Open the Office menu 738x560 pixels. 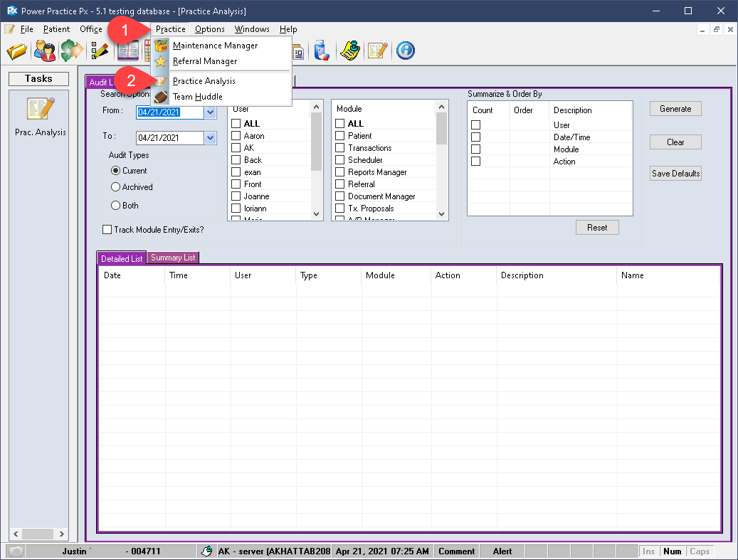(x=91, y=29)
